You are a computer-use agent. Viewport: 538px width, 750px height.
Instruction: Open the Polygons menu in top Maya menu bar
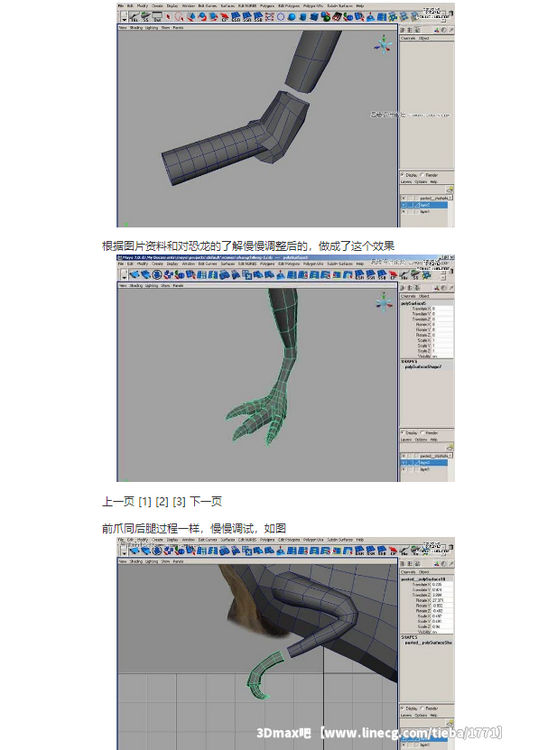(266, 6)
